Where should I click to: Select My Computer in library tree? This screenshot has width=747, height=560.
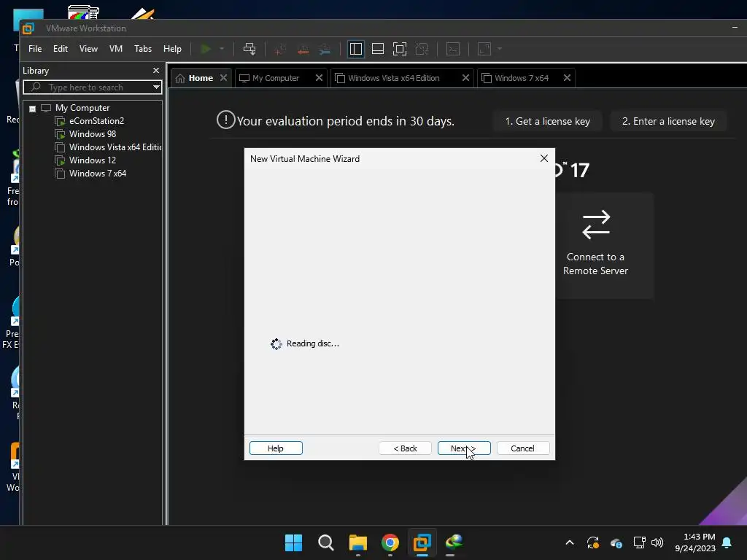coord(82,108)
